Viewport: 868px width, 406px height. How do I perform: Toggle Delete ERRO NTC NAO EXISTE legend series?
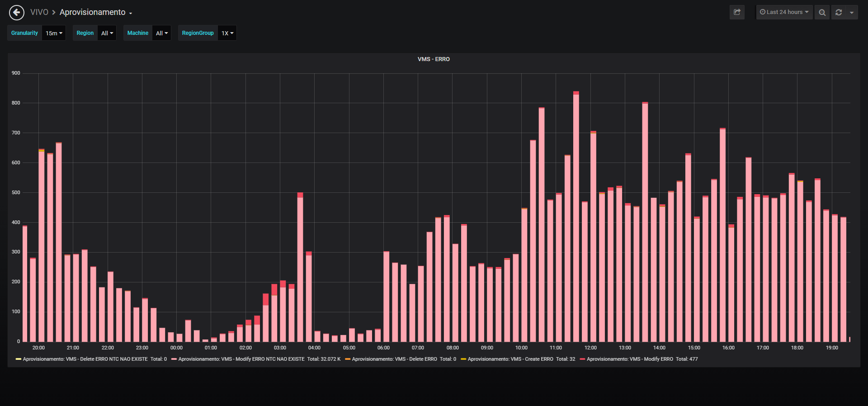click(x=85, y=359)
